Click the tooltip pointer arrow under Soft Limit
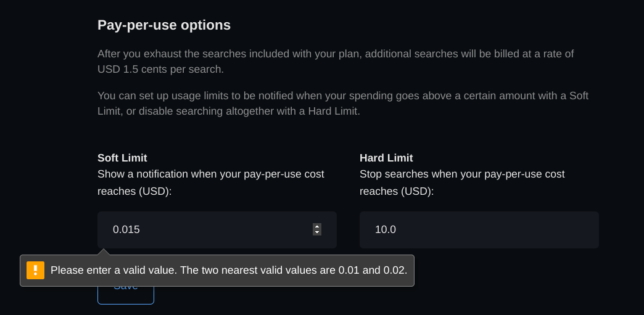 pyautogui.click(x=104, y=252)
